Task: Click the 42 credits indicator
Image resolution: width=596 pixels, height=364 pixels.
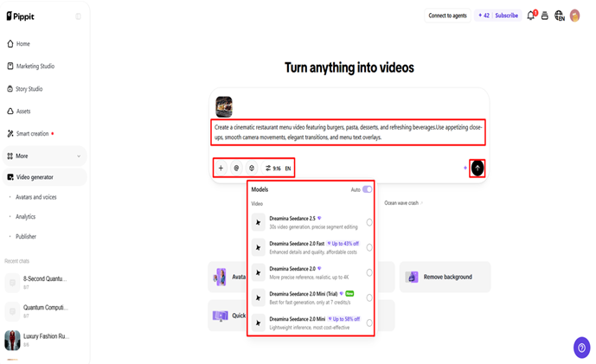Action: [484, 16]
